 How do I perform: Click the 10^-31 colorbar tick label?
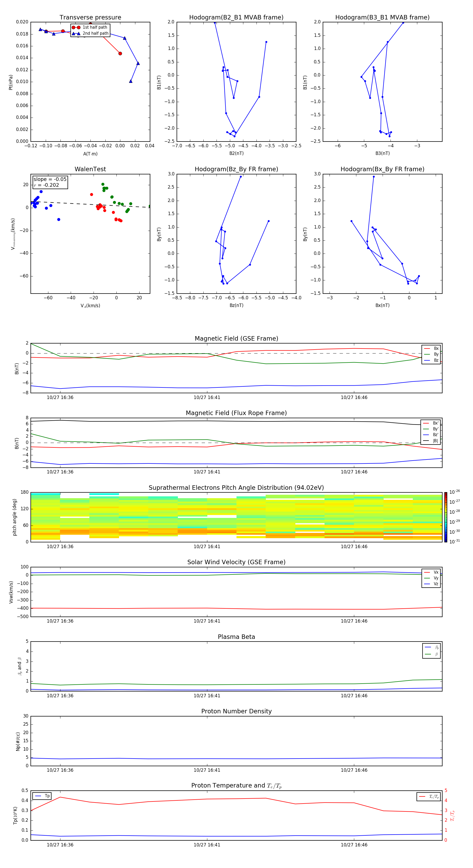pos(455,542)
